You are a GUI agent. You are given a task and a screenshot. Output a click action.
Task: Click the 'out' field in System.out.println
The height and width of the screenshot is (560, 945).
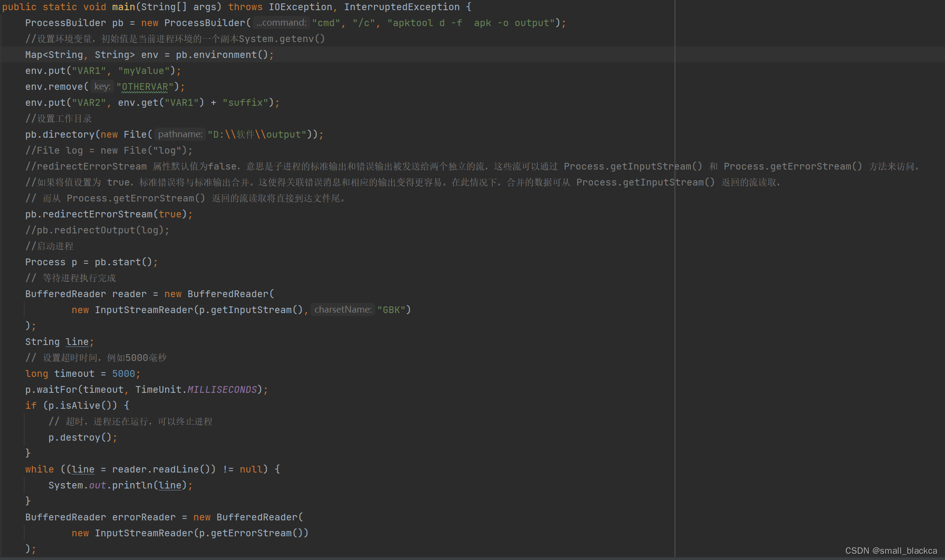[x=97, y=485]
